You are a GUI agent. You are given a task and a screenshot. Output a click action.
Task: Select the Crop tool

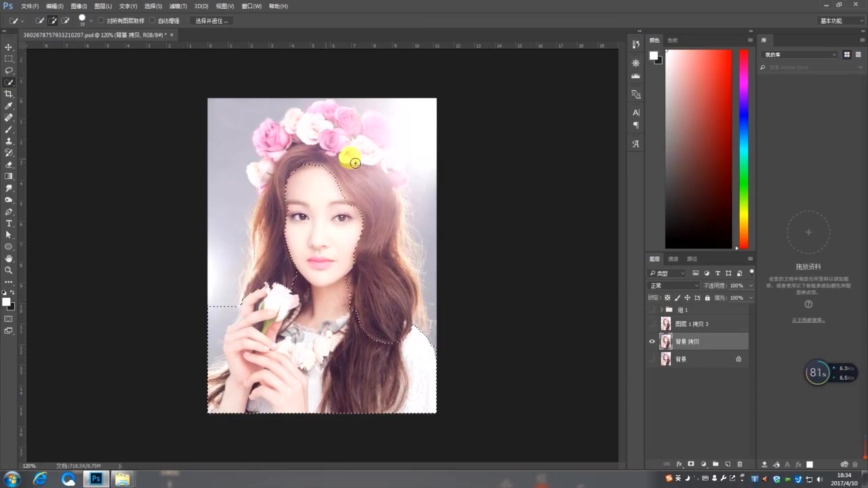(x=9, y=94)
